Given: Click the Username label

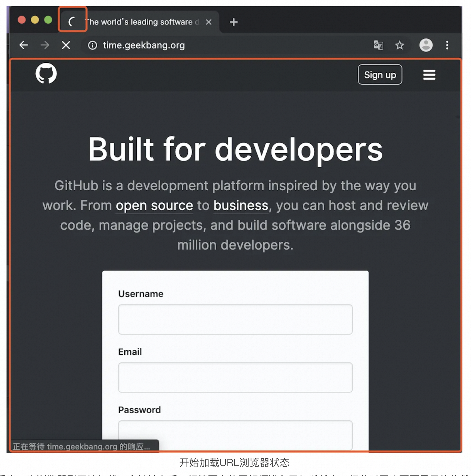Looking at the screenshot, I should (x=141, y=294).
